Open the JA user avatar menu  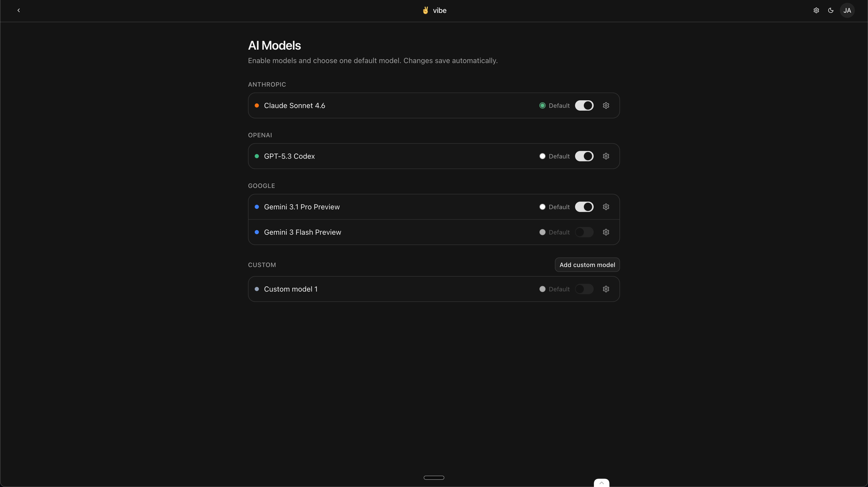[x=847, y=10]
